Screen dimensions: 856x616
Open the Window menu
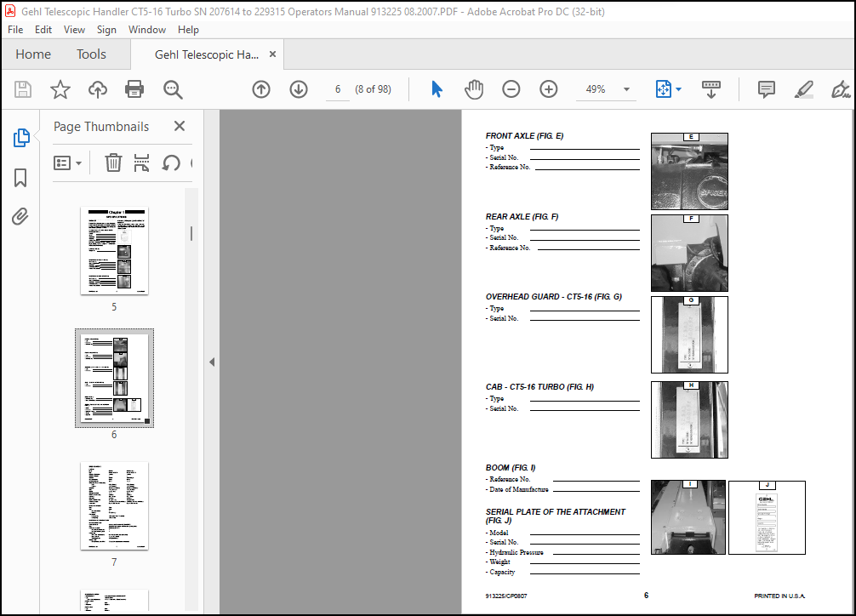click(147, 30)
